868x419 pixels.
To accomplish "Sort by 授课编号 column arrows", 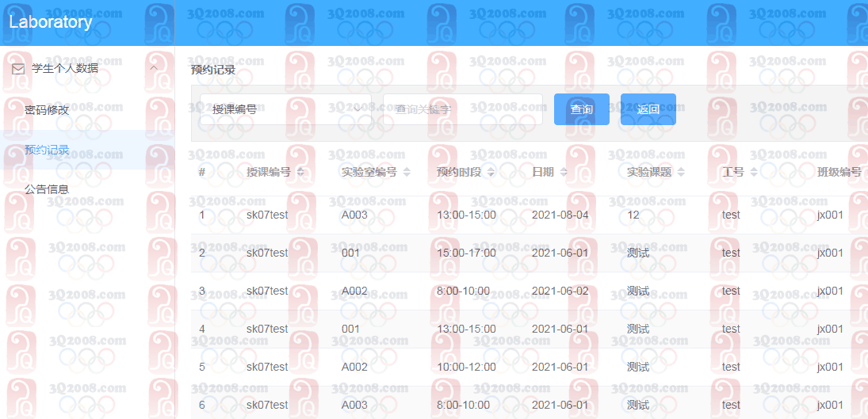I will [300, 173].
